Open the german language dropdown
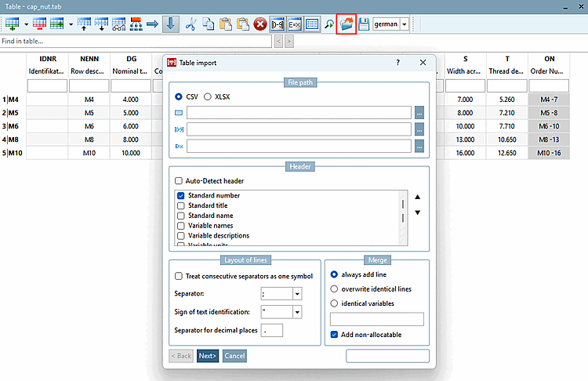 (405, 24)
